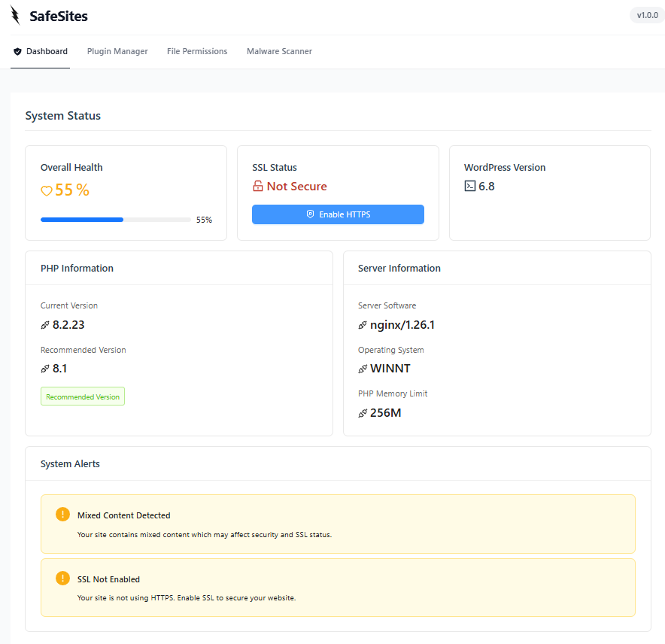665x644 pixels.
Task: Switch to the File Permissions tab
Action: point(197,52)
